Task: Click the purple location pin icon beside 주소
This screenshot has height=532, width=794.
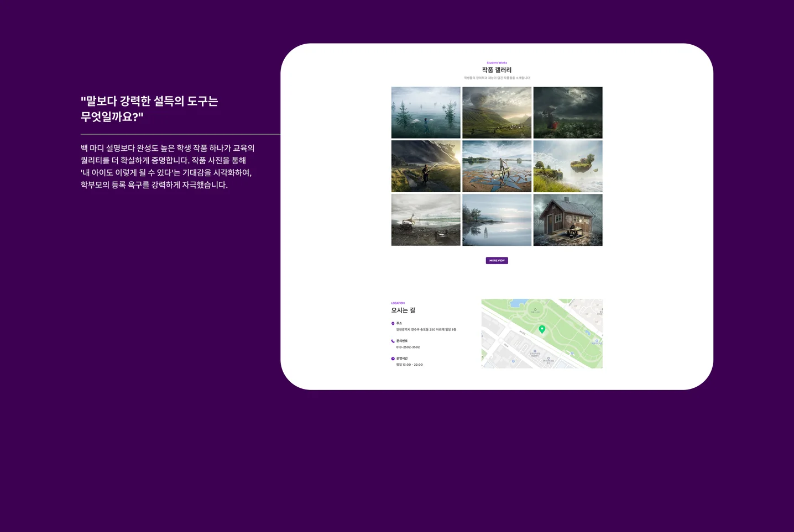Action: pyautogui.click(x=393, y=323)
